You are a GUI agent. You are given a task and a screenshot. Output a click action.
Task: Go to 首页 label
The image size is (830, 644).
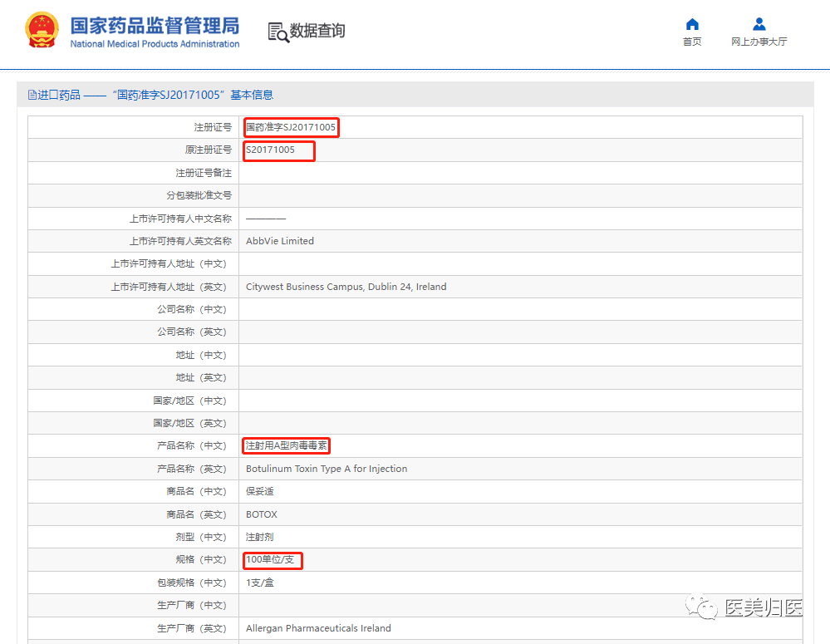tap(692, 42)
